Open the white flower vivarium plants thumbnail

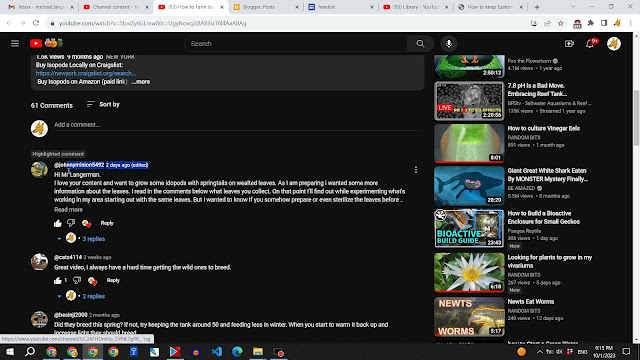[469, 272]
